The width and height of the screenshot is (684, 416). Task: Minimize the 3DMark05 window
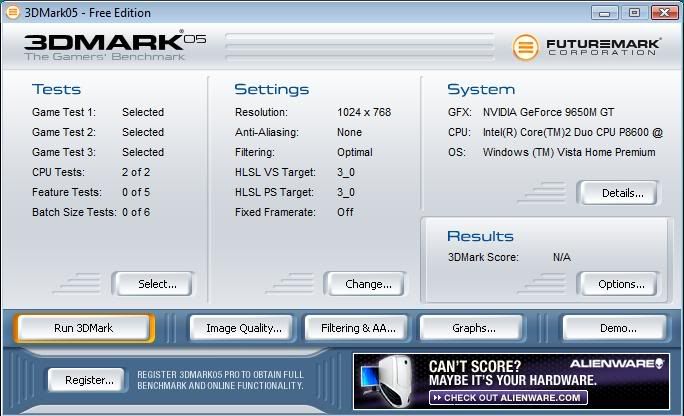604,13
